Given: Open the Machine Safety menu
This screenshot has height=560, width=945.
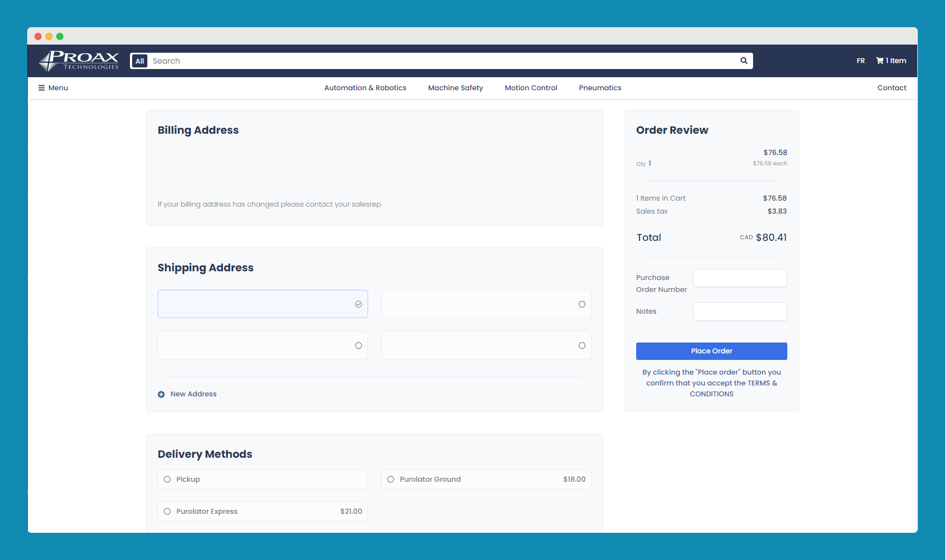Looking at the screenshot, I should click(456, 88).
